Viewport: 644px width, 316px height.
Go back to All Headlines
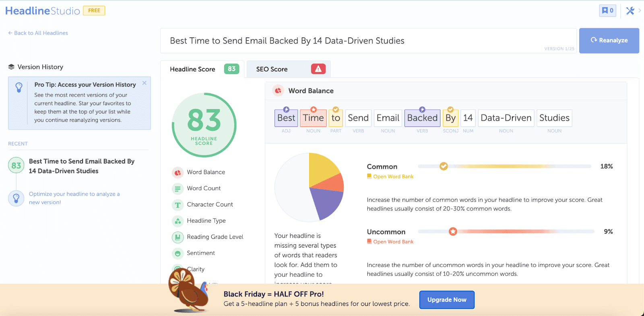pos(38,33)
